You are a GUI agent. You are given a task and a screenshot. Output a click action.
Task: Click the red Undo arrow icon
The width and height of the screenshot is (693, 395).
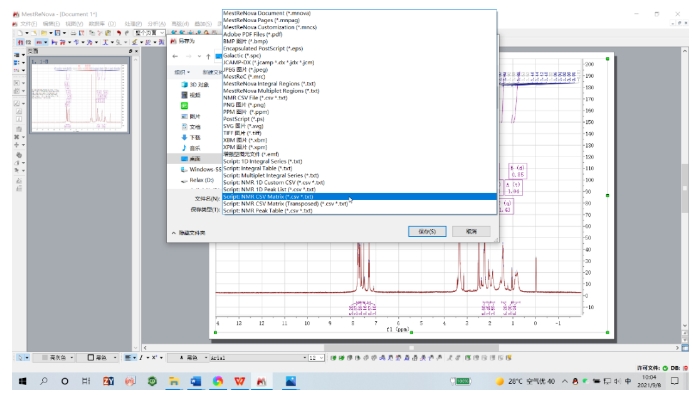[x=118, y=33]
